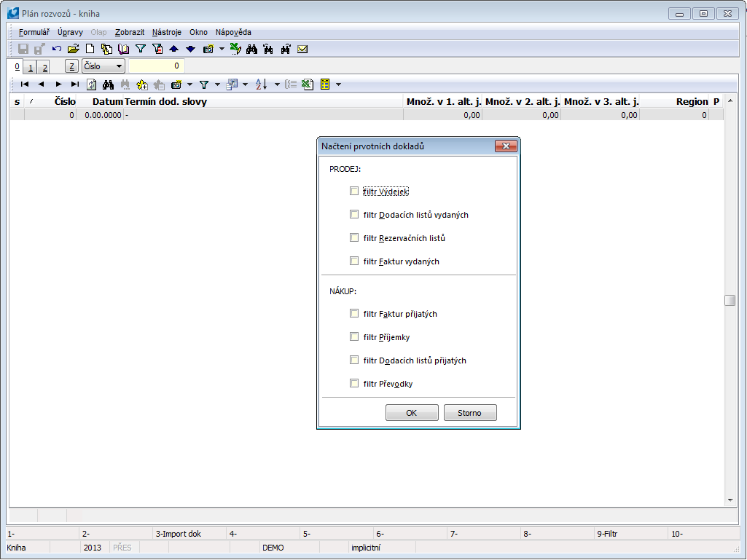Cancel the dialog with Storno
This screenshot has width=747, height=560.
(470, 413)
